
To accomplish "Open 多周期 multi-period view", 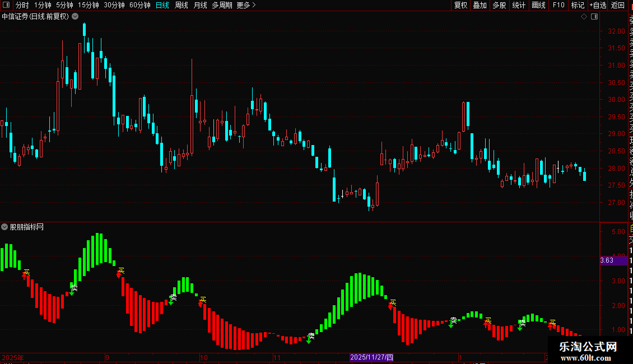I will click(222, 5).
